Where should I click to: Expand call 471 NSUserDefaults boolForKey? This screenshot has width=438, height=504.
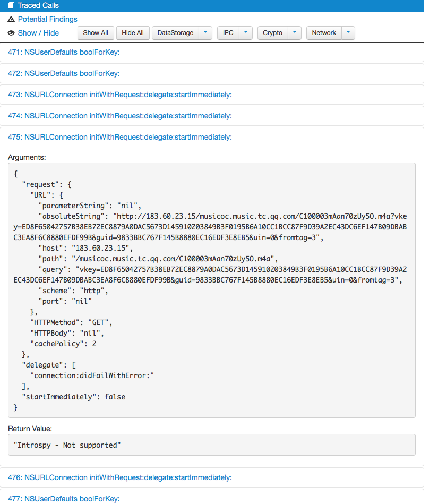point(64,52)
